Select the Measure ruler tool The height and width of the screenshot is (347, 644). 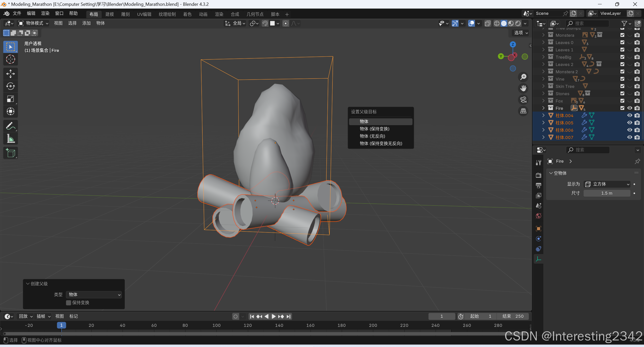click(x=10, y=138)
